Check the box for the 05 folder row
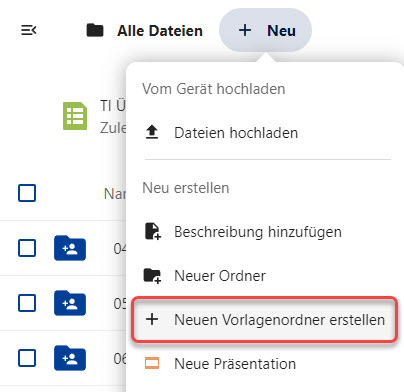Viewport: 404px width, 392px height. click(27, 303)
